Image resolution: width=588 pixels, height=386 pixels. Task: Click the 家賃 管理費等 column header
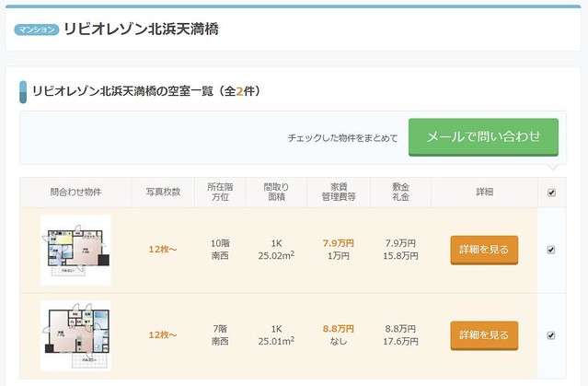pyautogui.click(x=339, y=192)
